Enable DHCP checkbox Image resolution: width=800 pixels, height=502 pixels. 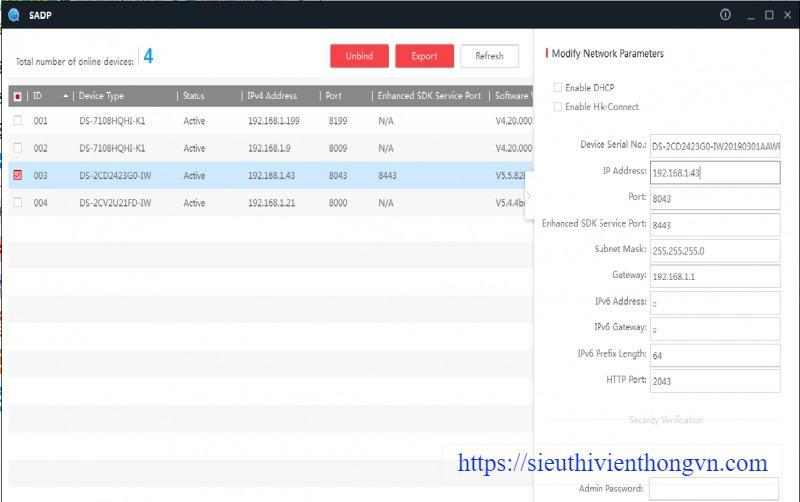[558, 88]
